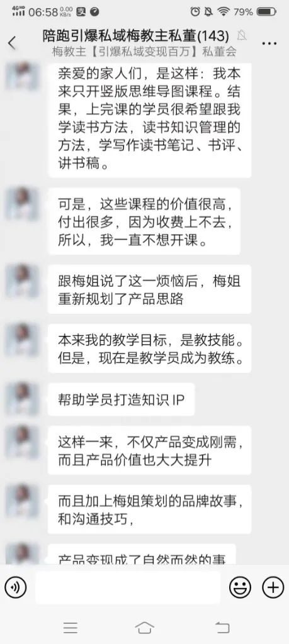Tap the Android back navigation button
The height and width of the screenshot is (644, 289).
(x=222, y=627)
